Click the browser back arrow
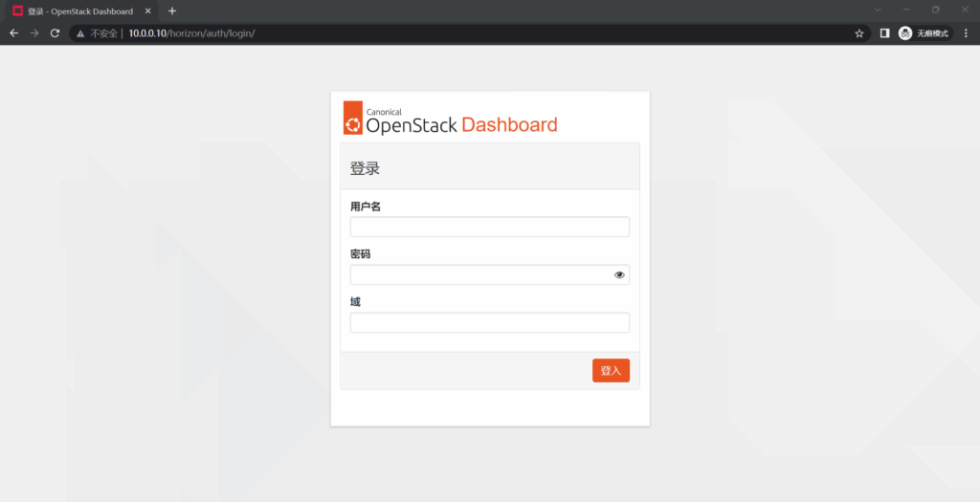 [13, 33]
